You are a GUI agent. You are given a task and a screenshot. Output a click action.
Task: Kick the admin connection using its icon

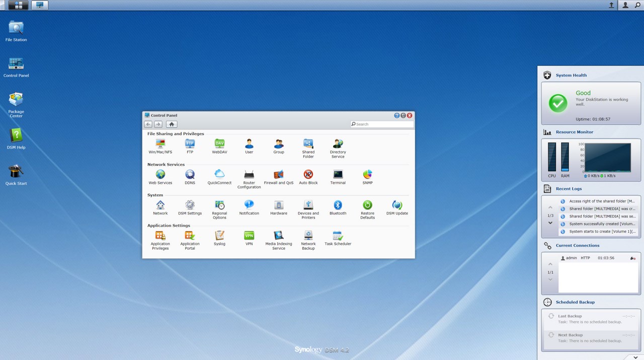coord(632,258)
